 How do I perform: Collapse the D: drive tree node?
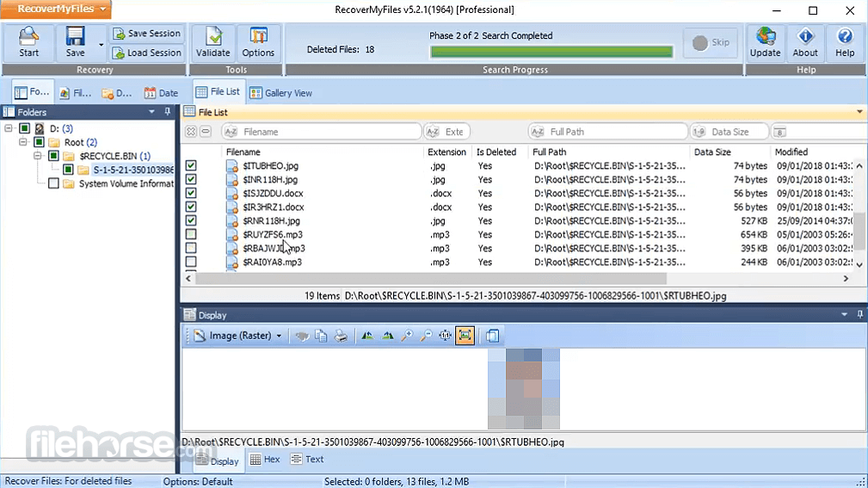[9, 128]
